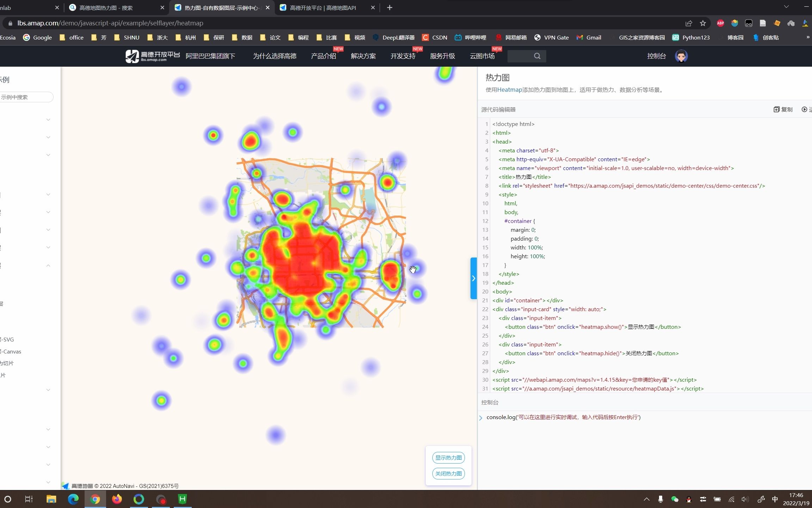Open Google bookmark
This screenshot has height=508, width=812.
point(37,37)
